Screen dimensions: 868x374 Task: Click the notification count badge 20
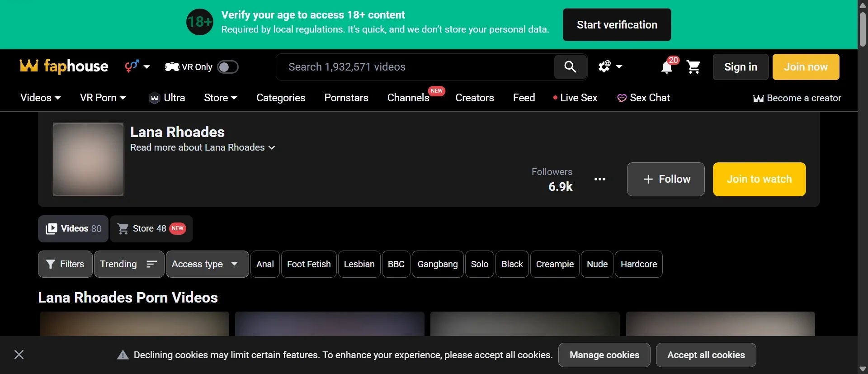(674, 60)
